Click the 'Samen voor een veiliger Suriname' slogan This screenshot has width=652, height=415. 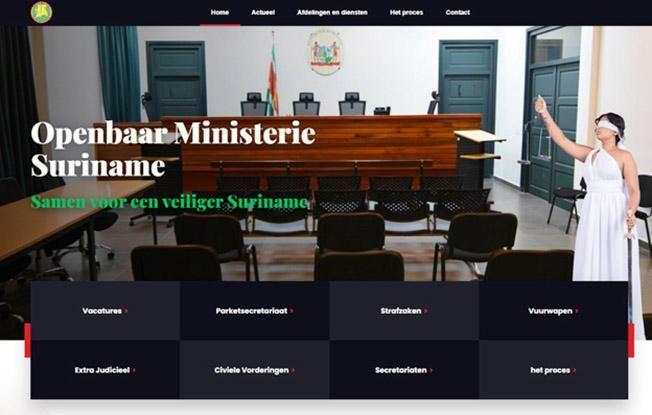click(x=170, y=202)
